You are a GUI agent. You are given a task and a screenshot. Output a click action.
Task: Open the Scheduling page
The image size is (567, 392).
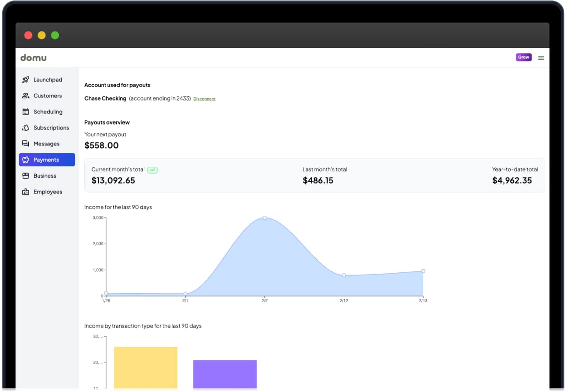pos(47,112)
